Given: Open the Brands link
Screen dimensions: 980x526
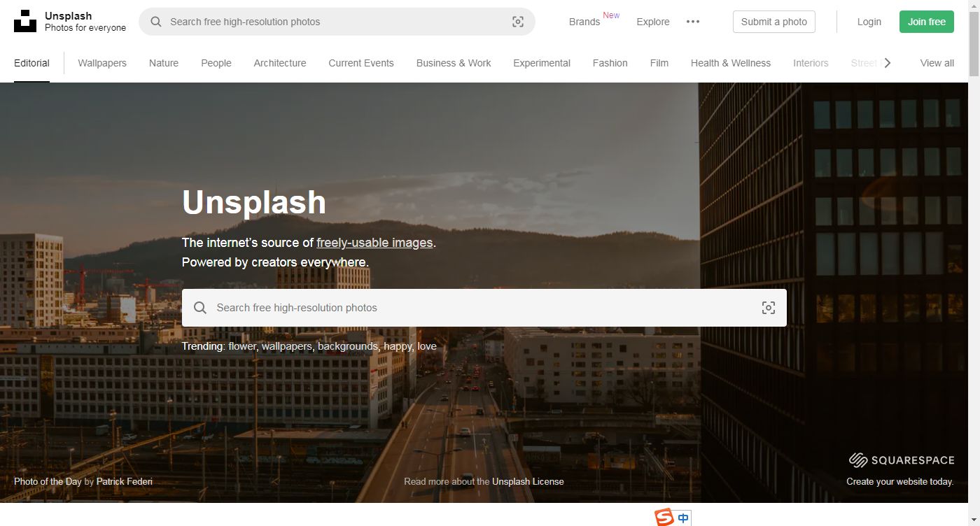Looking at the screenshot, I should pyautogui.click(x=584, y=22).
